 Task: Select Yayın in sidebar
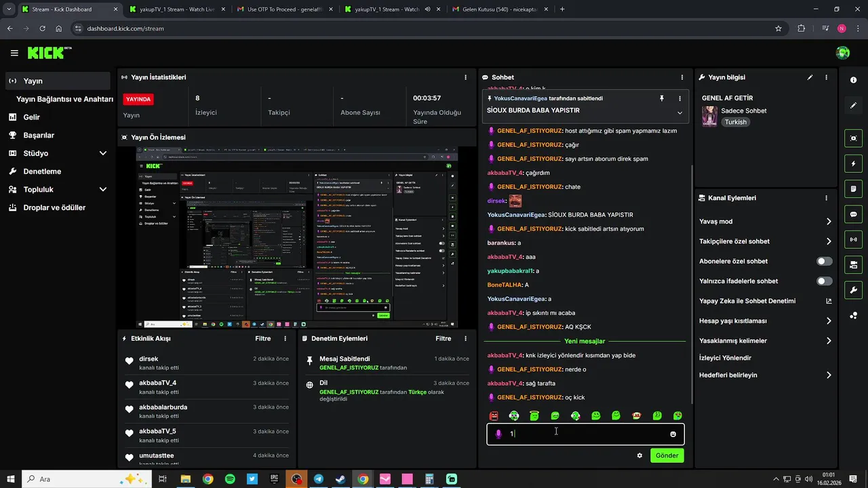pos(58,81)
